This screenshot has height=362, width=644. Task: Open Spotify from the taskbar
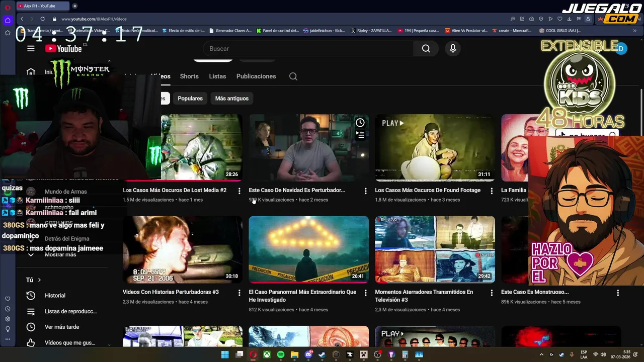pyautogui.click(x=280, y=354)
